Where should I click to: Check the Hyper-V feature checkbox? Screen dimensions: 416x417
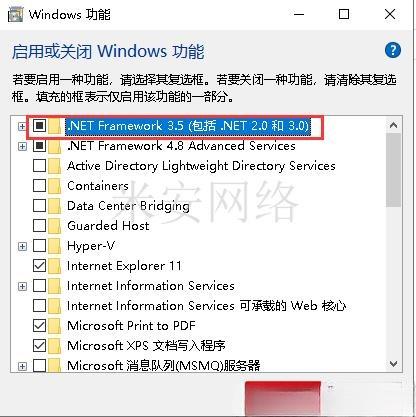(39, 246)
